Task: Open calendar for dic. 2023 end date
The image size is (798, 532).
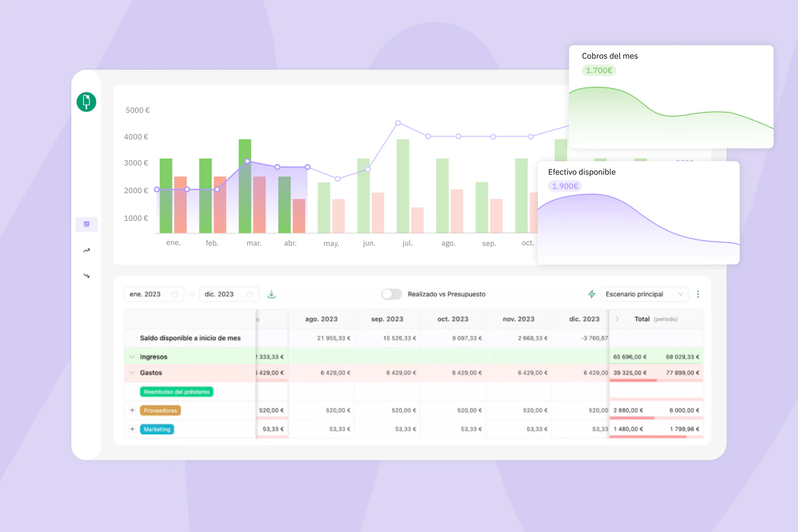Action: 250,294
